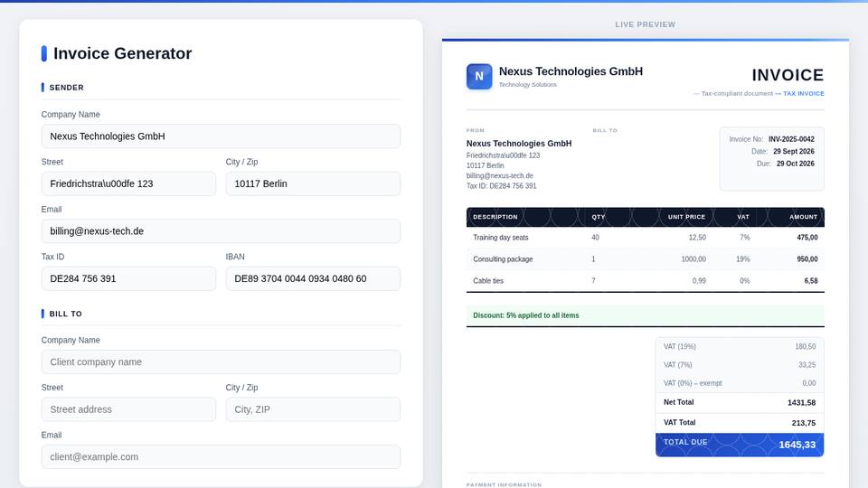Select the Tax ID input field

128,279
